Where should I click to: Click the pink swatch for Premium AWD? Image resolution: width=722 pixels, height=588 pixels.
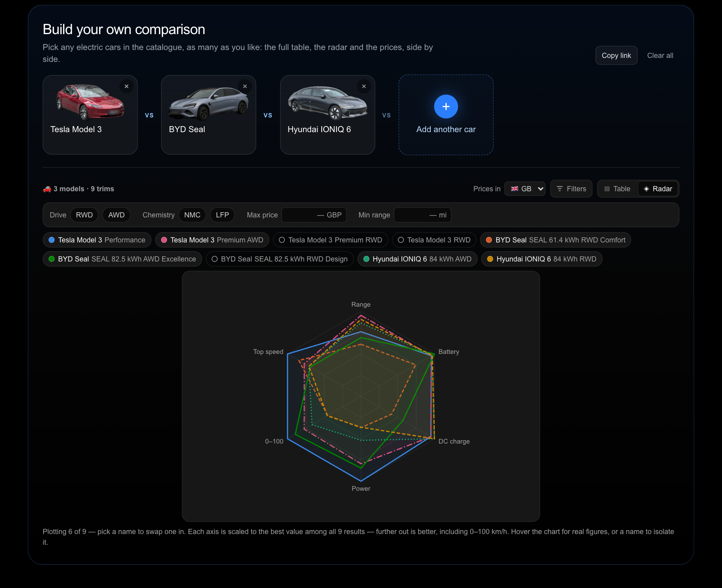click(164, 240)
